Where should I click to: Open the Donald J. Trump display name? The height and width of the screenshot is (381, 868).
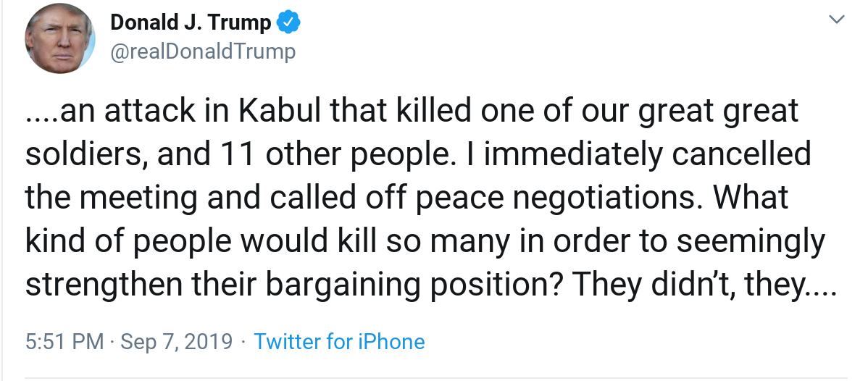pyautogui.click(x=191, y=23)
